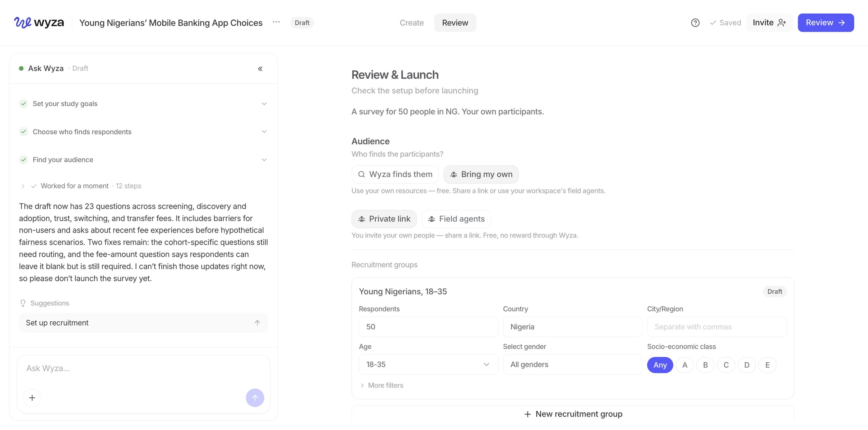Open the study title more-options ellipsis
The width and height of the screenshot is (868, 430).
(x=276, y=22)
